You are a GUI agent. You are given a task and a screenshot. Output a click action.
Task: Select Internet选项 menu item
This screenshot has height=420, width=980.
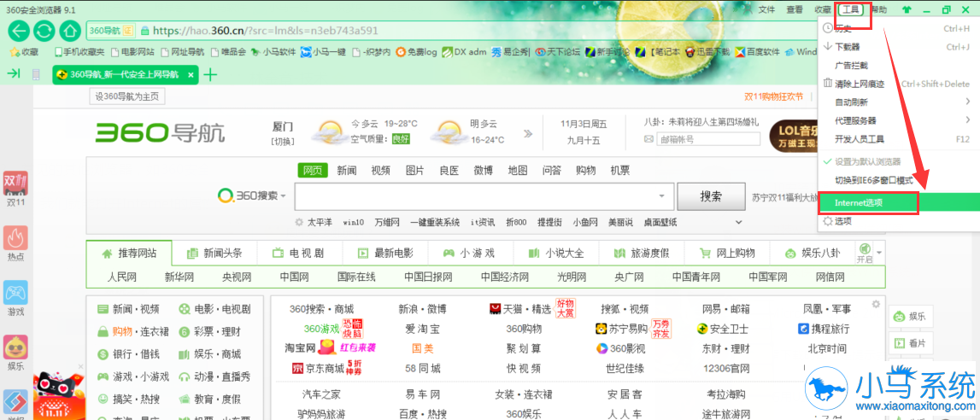tap(899, 202)
